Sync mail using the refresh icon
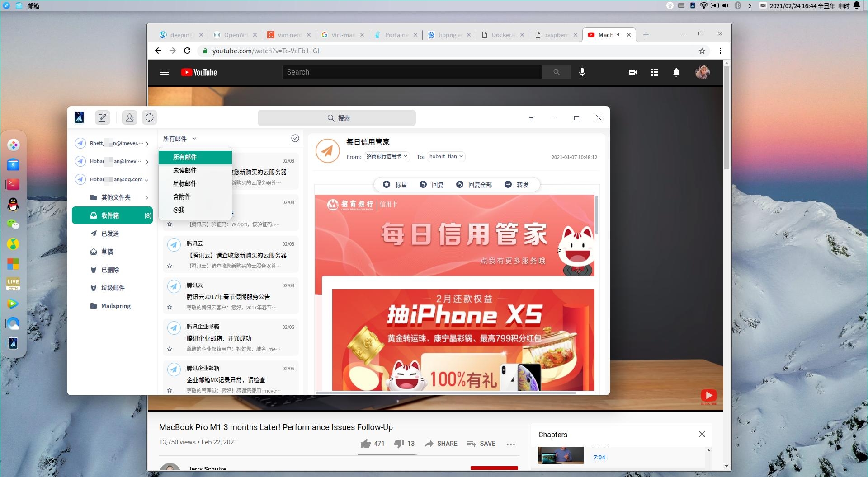 (x=150, y=118)
